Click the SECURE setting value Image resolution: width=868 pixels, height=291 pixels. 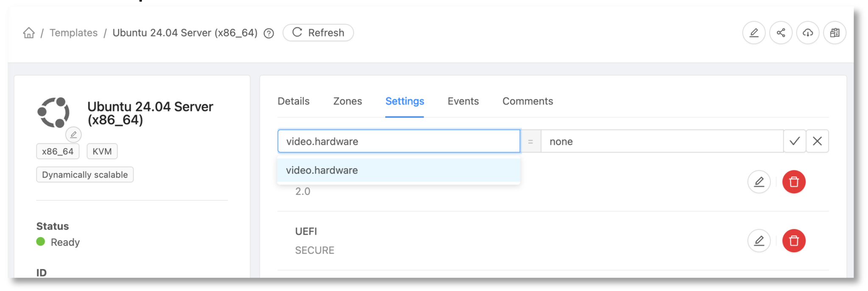(x=314, y=250)
